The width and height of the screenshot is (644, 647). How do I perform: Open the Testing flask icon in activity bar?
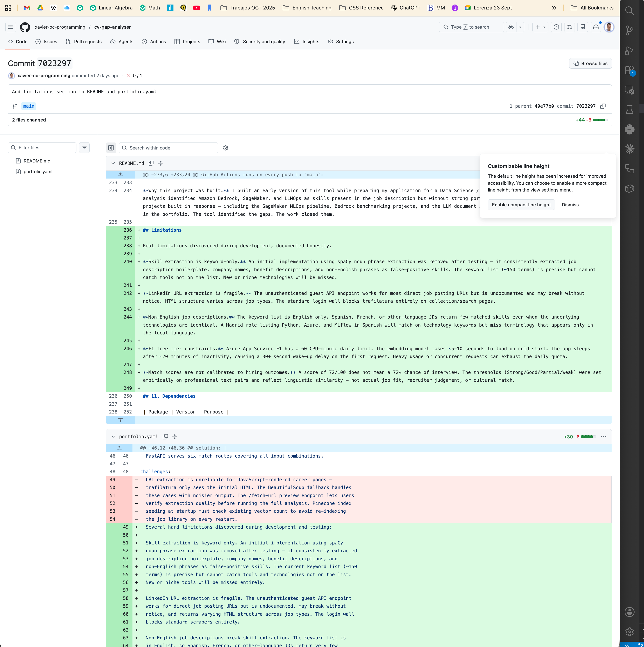(630, 110)
